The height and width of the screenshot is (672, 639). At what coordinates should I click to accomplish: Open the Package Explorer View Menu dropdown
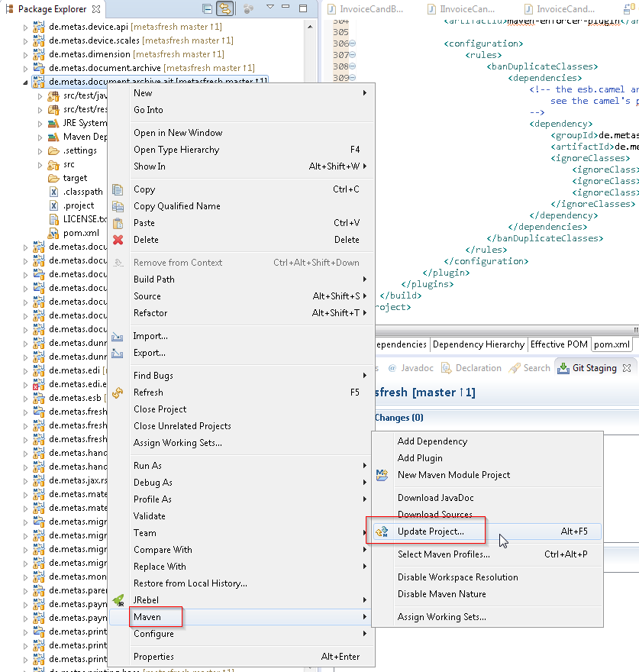(x=270, y=8)
